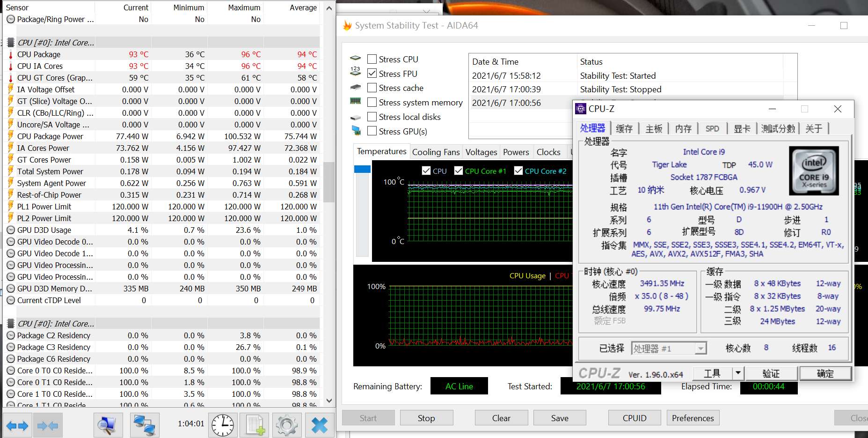Screen dimensions: 868x438
Task: Click the lightning icon beside PL1 Power Limit
Action: pos(11,207)
